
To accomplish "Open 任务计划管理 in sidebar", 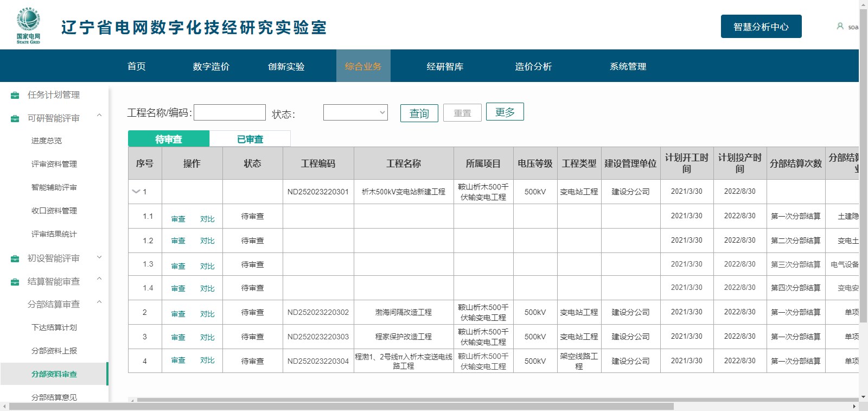I will tap(54, 94).
